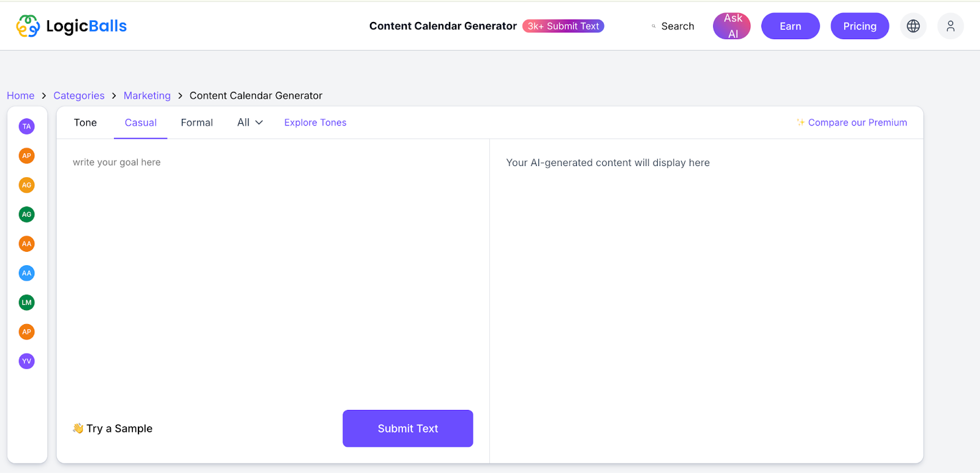Open the language globe icon

[913, 26]
